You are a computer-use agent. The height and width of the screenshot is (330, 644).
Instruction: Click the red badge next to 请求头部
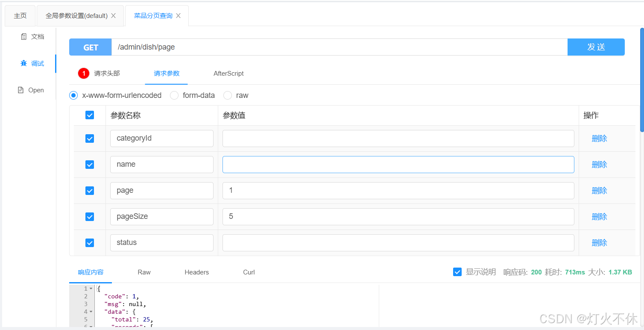[x=84, y=74]
